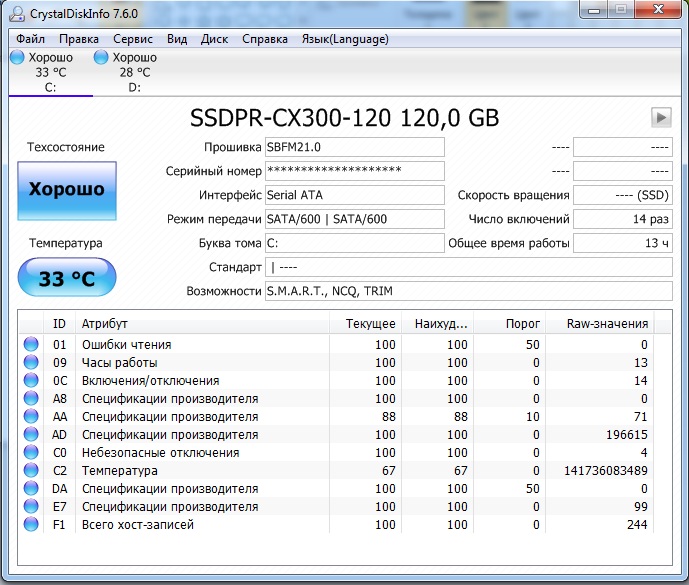Open the Сервис menu
This screenshot has width=689, height=585.
[x=133, y=39]
